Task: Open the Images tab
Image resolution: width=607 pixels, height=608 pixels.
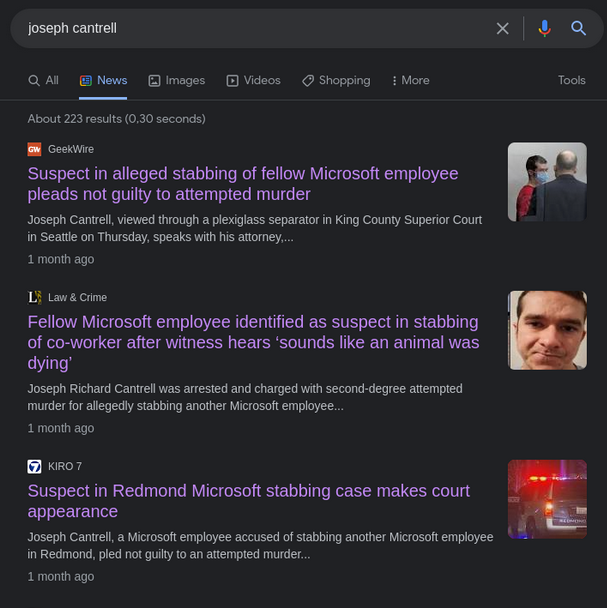Action: (176, 80)
